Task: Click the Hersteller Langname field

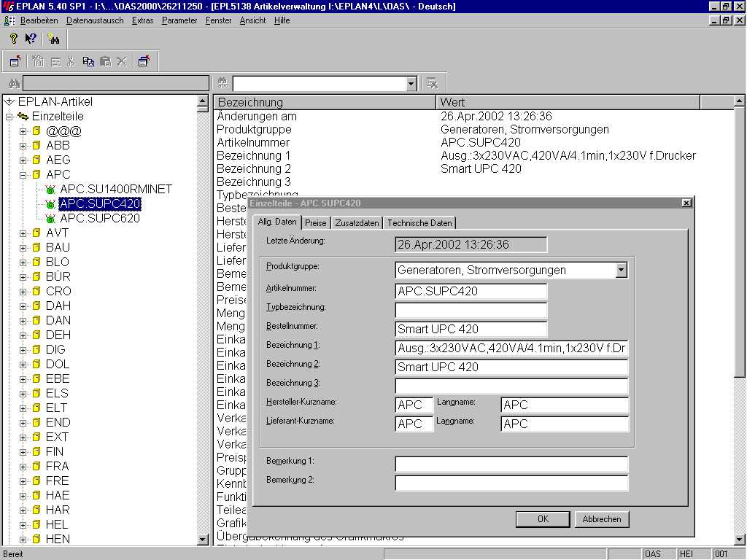Action: point(565,405)
